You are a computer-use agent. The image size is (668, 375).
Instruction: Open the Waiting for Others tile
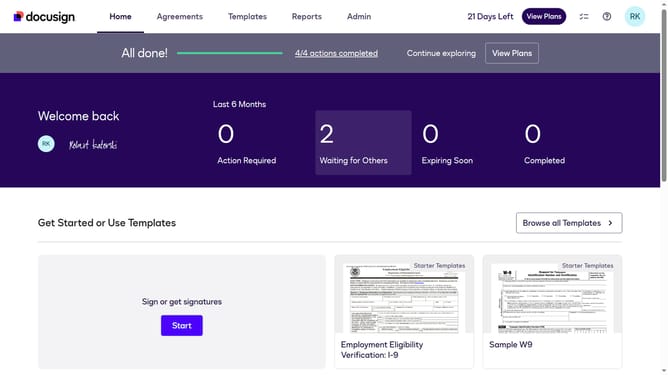point(363,143)
